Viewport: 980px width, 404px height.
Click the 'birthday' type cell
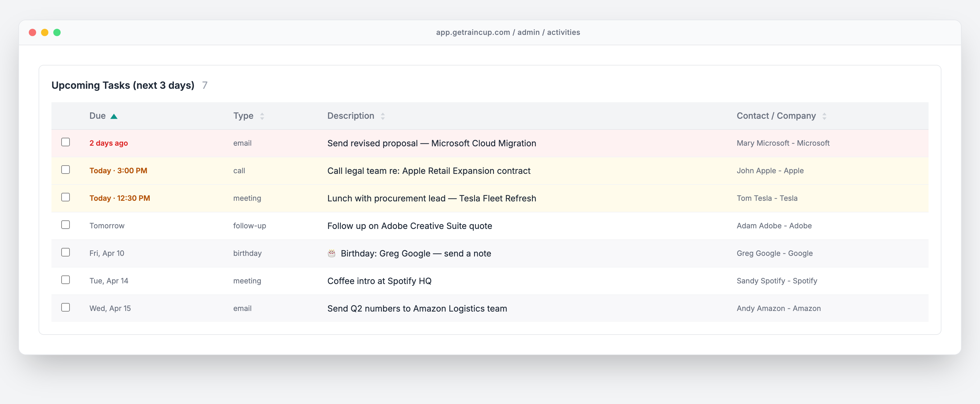pyautogui.click(x=247, y=253)
